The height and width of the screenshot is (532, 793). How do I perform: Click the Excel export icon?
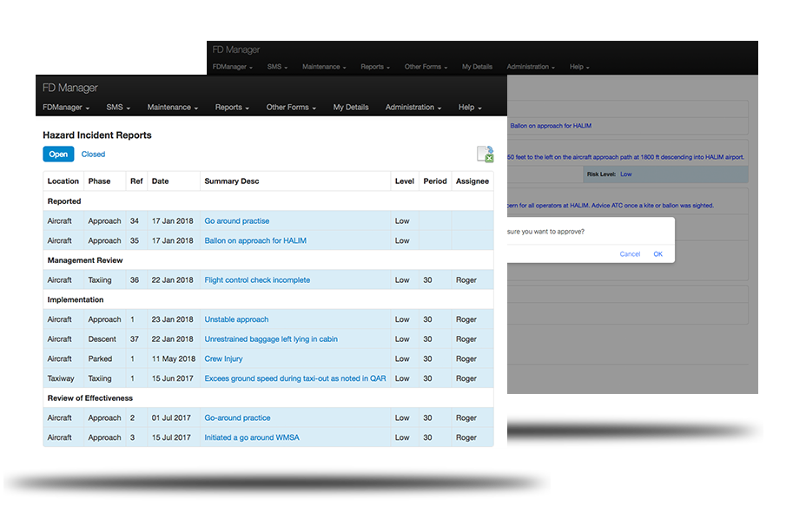485,154
